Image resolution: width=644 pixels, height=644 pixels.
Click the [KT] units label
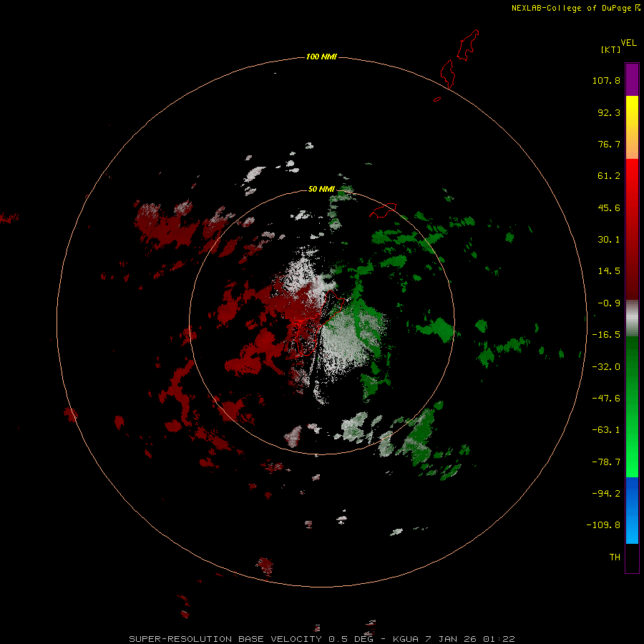(610, 49)
